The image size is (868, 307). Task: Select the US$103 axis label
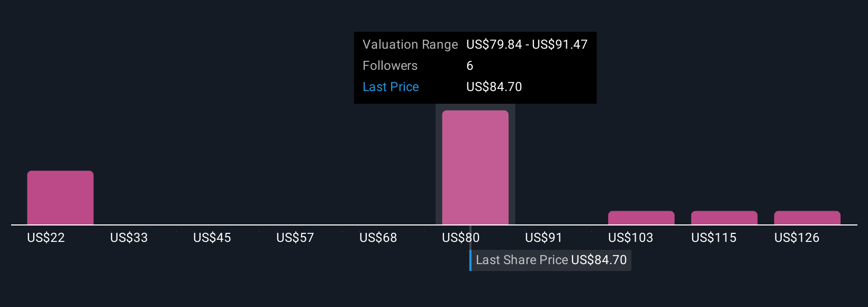coord(631,238)
